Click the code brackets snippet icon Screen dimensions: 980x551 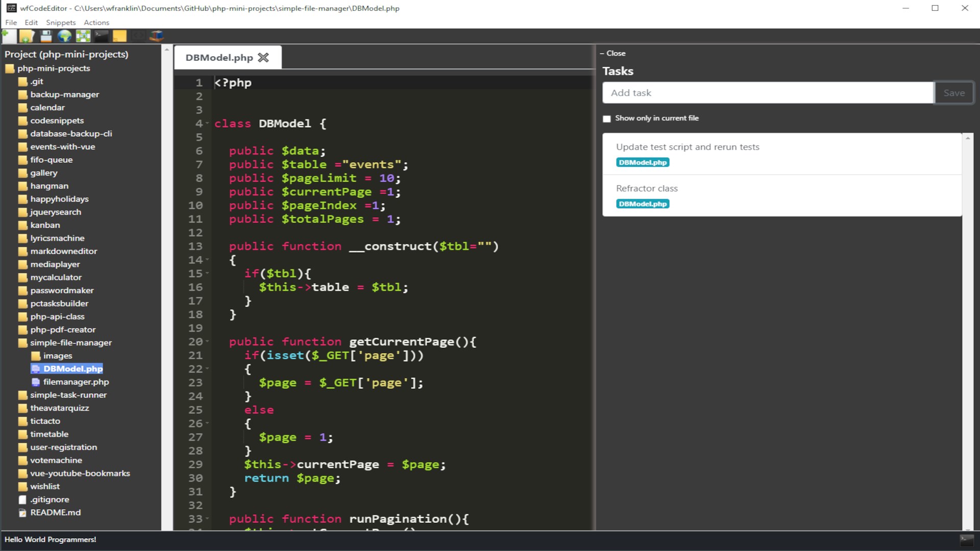[x=138, y=36]
